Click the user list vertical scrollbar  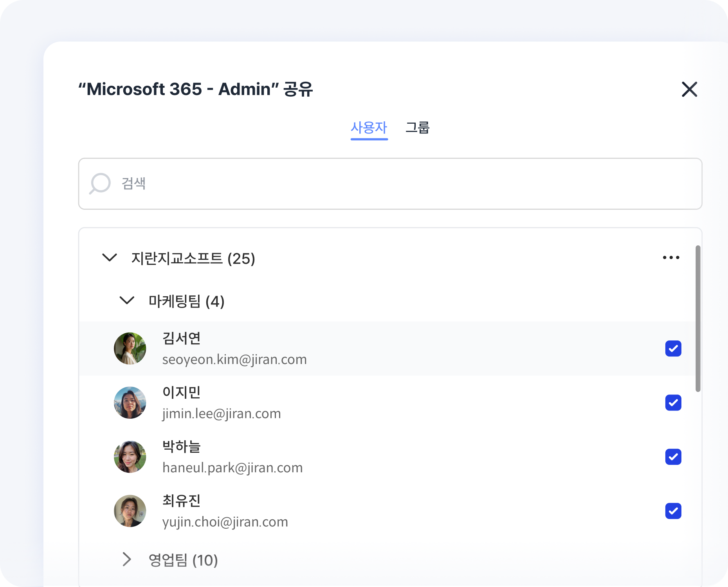point(698,318)
